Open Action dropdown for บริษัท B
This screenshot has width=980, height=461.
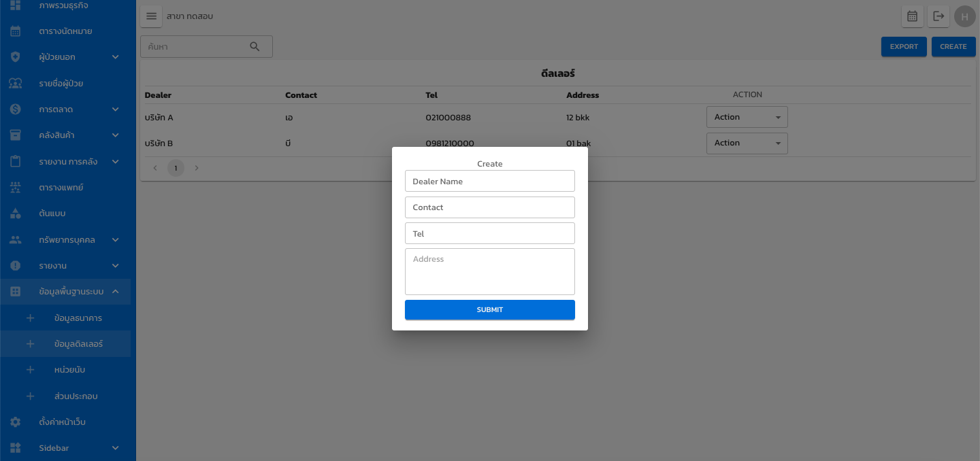(x=747, y=143)
